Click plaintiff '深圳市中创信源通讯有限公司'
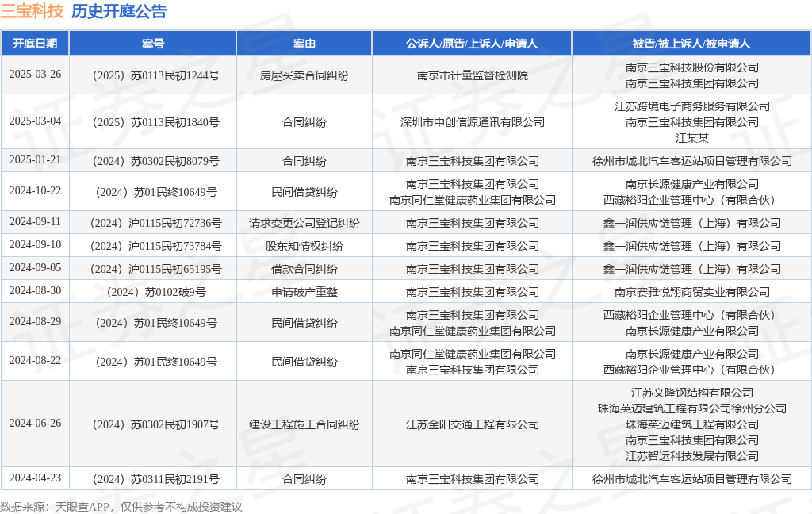The image size is (812, 514). coord(473,122)
